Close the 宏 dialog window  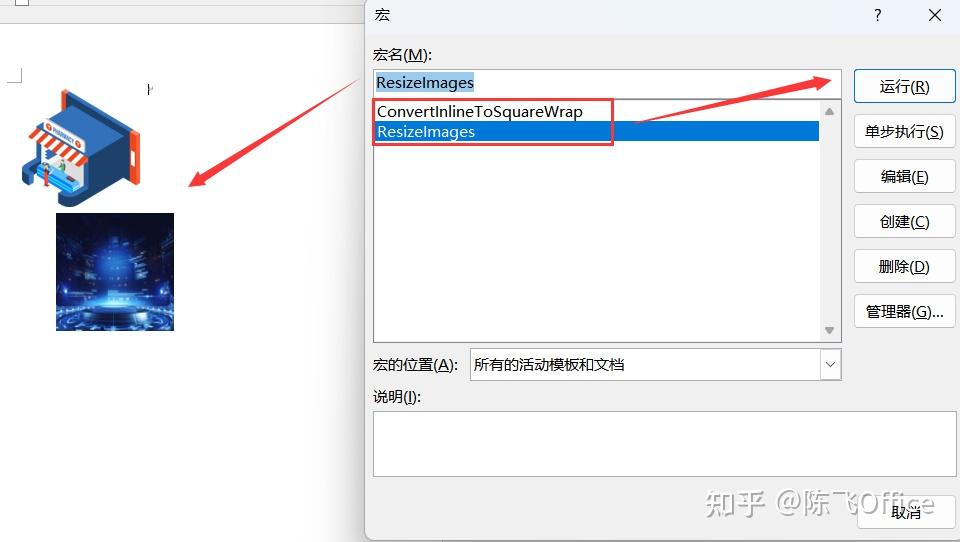click(934, 15)
